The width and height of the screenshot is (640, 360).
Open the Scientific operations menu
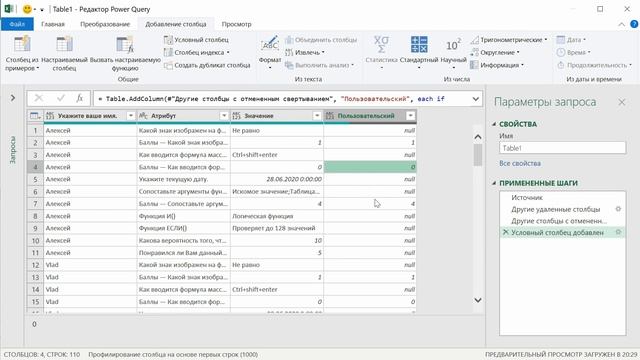click(453, 52)
